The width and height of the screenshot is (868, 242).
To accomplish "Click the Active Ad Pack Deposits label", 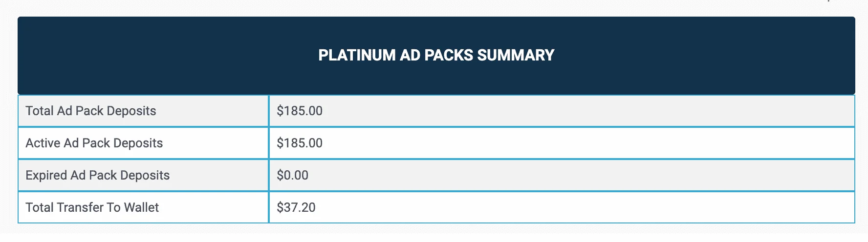I will (x=94, y=143).
